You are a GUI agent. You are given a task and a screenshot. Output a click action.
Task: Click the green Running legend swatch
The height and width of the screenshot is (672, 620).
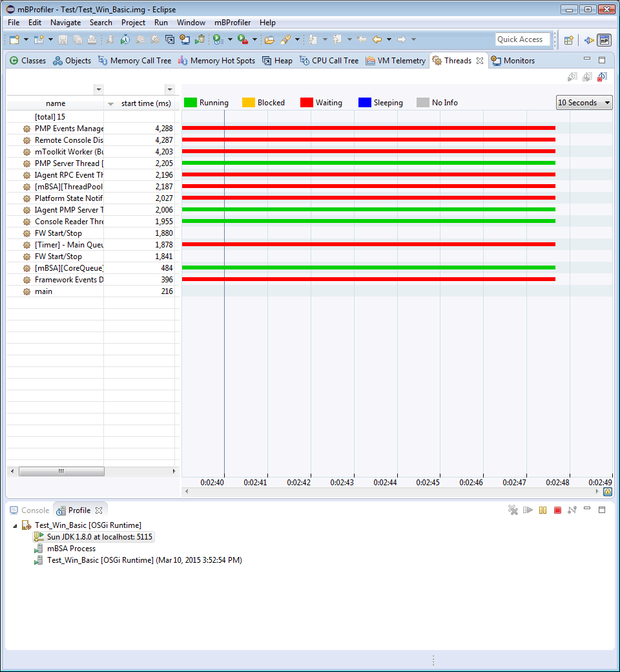coord(190,103)
